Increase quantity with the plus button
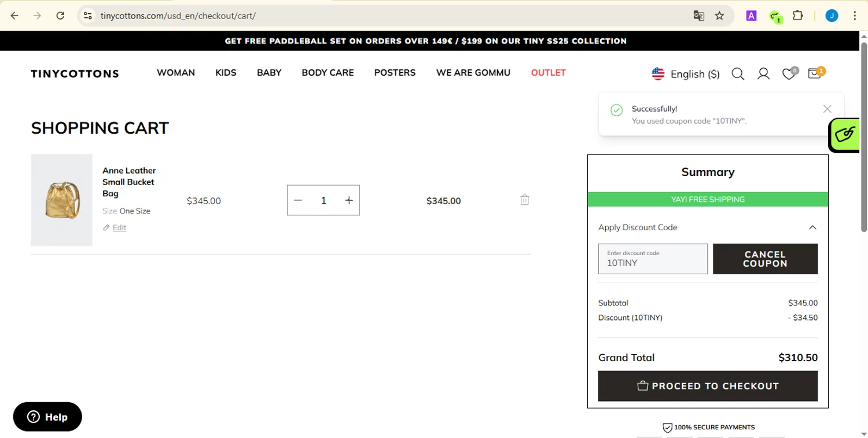868x438 pixels. [x=349, y=200]
